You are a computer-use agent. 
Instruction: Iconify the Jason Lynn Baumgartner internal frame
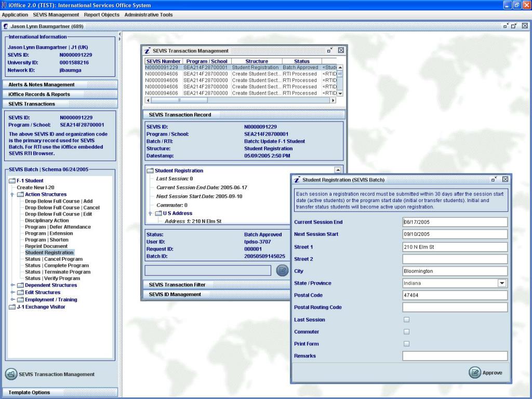click(506, 26)
